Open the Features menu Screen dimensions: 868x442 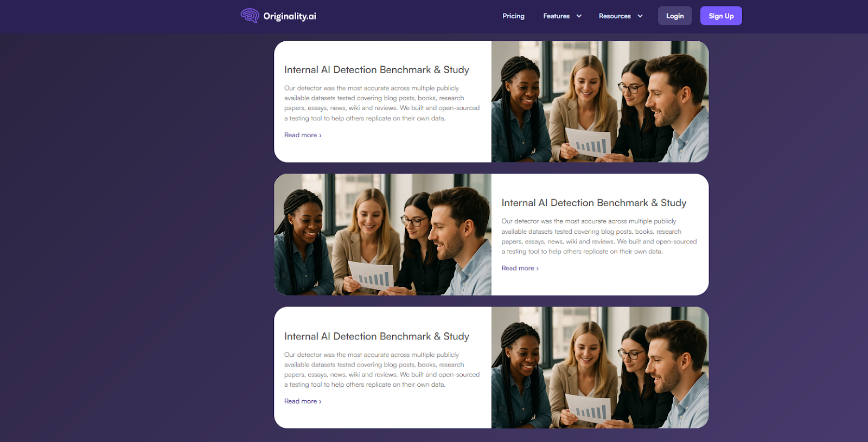point(556,16)
